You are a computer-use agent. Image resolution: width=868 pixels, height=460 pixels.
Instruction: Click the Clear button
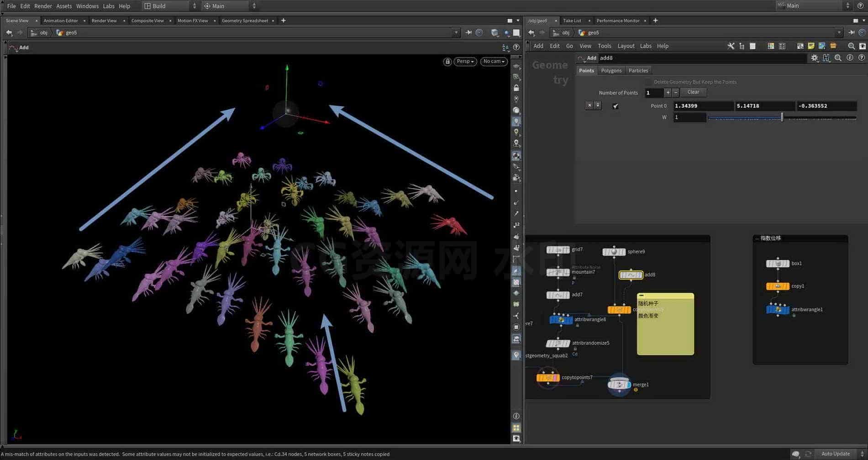(693, 92)
